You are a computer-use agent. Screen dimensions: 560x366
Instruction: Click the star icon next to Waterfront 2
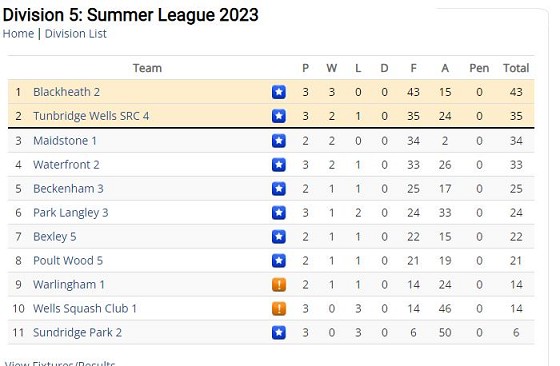point(279,165)
